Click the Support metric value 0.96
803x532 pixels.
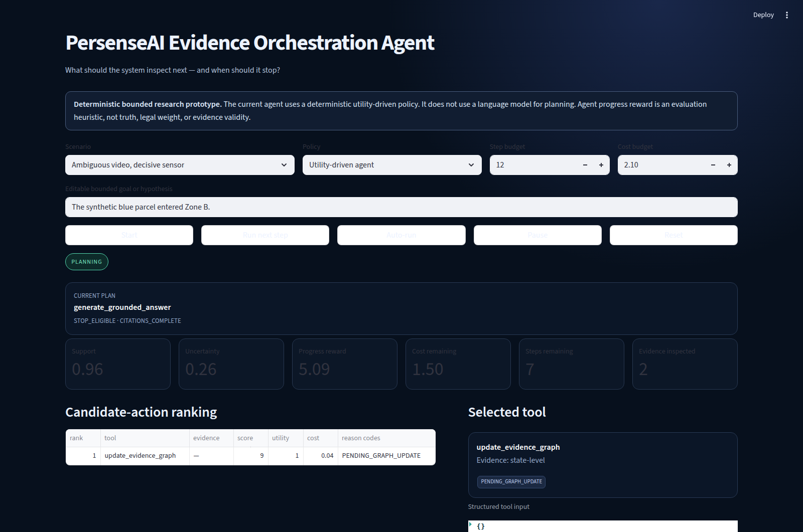pos(87,370)
